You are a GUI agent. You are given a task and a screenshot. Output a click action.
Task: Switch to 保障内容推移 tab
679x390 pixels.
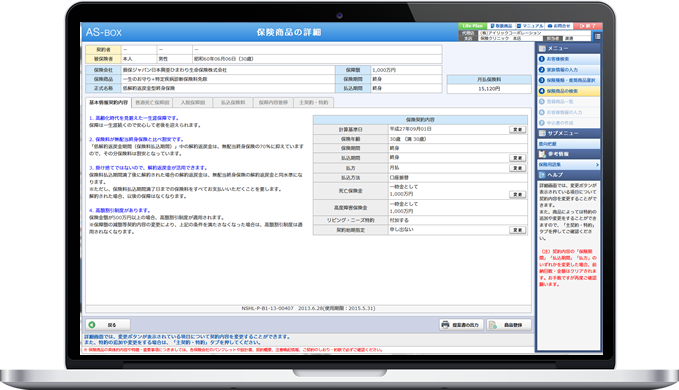pos(273,103)
